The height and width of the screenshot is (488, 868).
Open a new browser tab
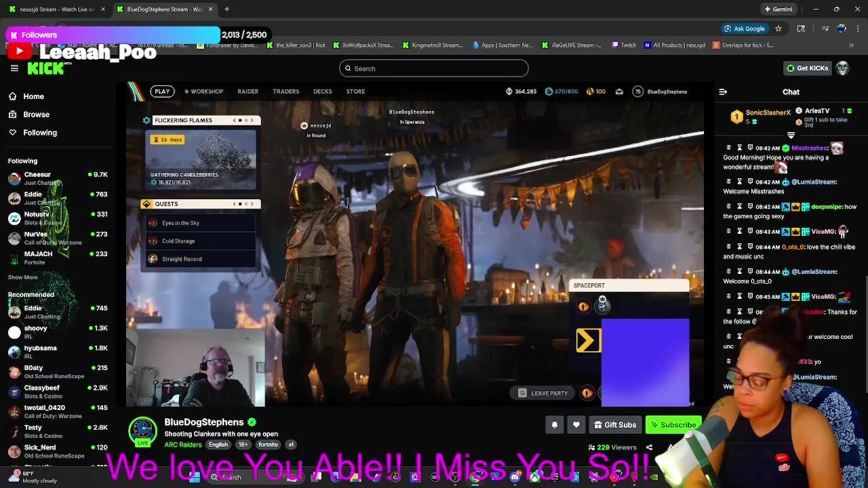click(x=226, y=9)
